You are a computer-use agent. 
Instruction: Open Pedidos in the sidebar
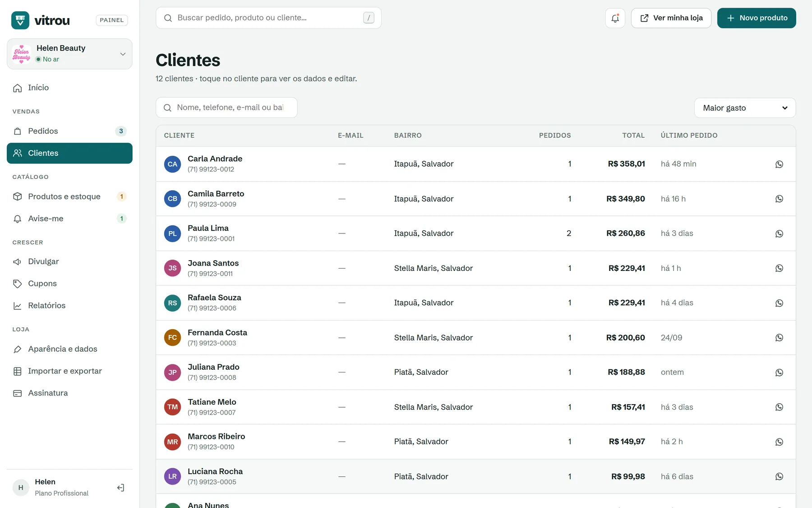click(69, 131)
